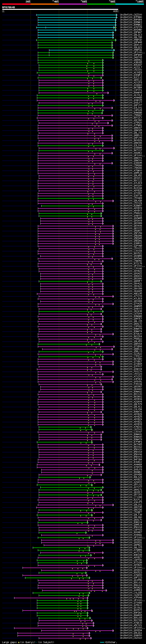Select the UniRef100_Q704Z8 label
Image resolution: width=146 pixels, height=644 pixels.
pos(131,304)
